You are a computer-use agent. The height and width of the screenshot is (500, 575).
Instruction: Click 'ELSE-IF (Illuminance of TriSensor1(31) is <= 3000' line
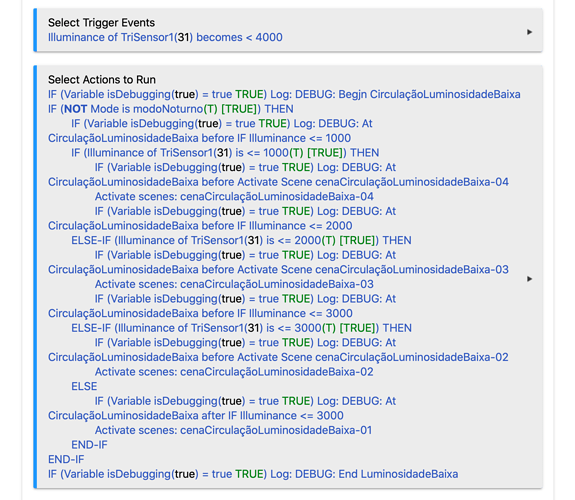(x=241, y=328)
